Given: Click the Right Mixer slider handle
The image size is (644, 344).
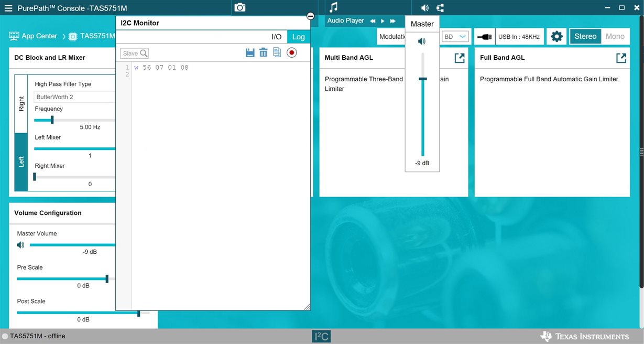Looking at the screenshot, I should [x=35, y=177].
